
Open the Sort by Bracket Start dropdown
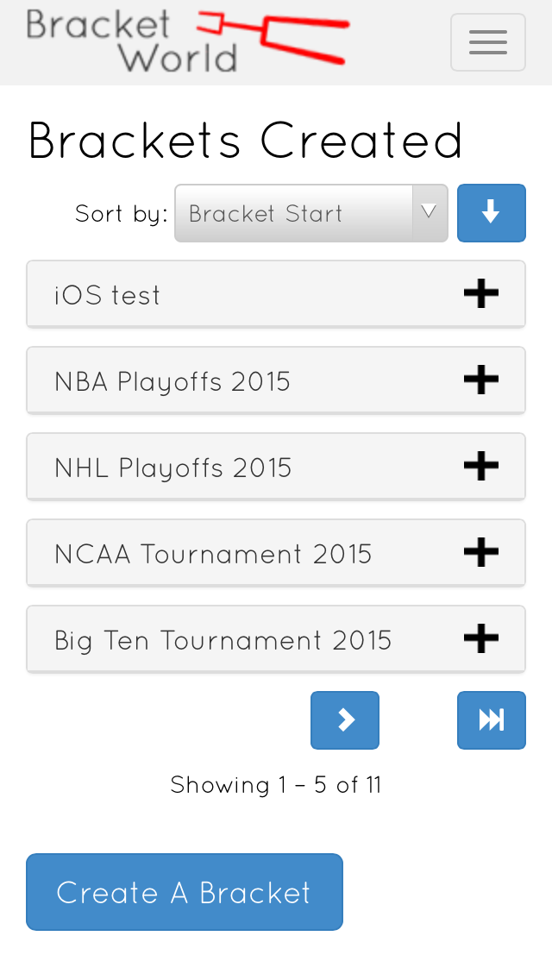coord(293,213)
